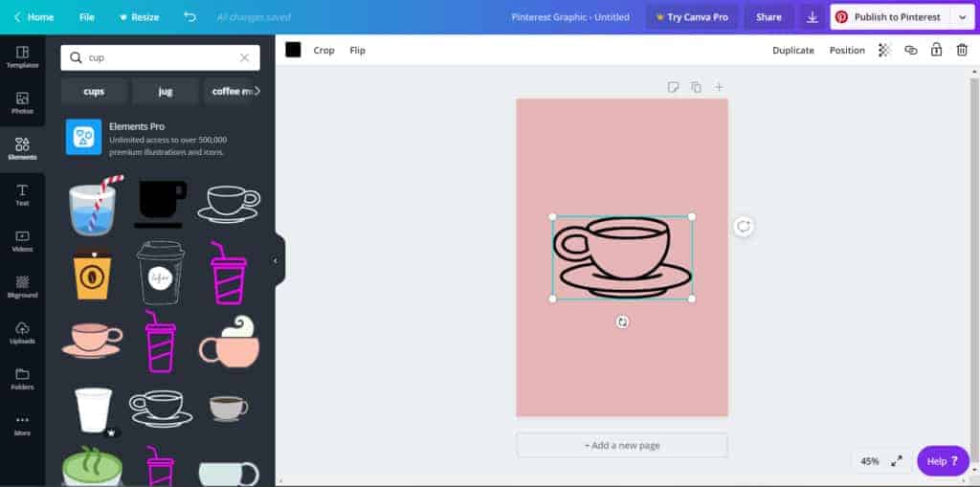The width and height of the screenshot is (980, 487).
Task: Click the download icon in header
Action: point(812,17)
